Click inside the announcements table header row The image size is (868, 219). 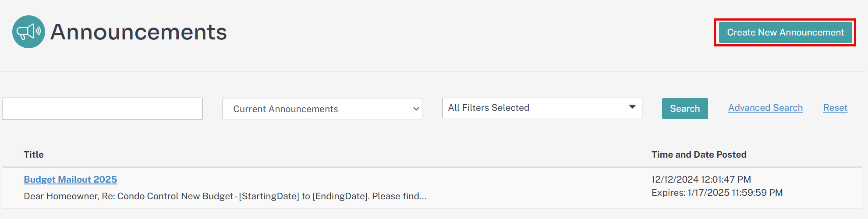point(432,155)
